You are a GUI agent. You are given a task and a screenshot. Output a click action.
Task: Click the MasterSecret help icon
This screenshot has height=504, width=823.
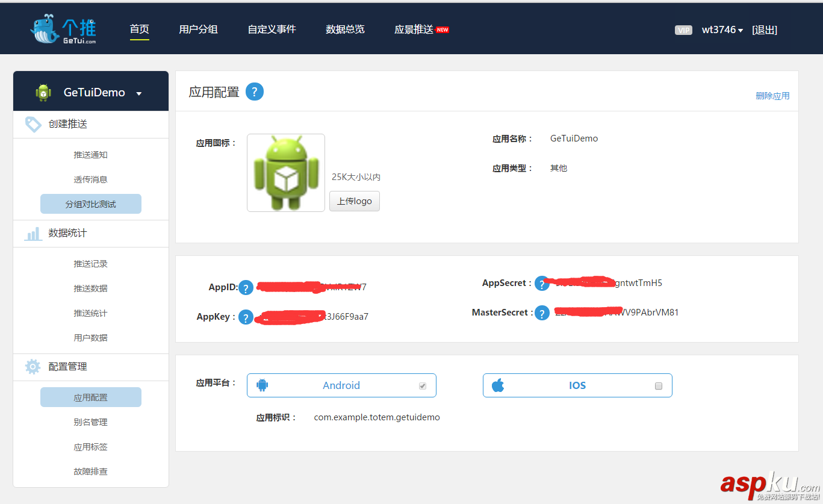pos(542,313)
